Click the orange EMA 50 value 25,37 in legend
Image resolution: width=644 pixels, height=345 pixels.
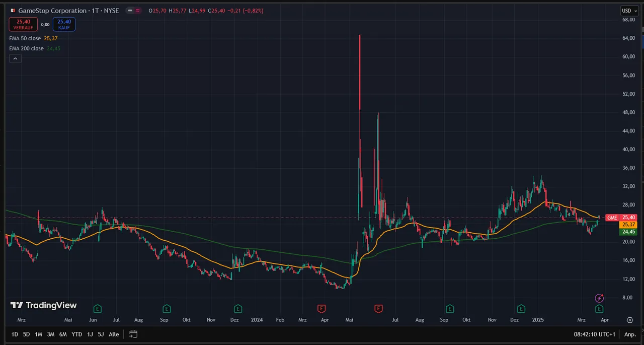pos(50,38)
